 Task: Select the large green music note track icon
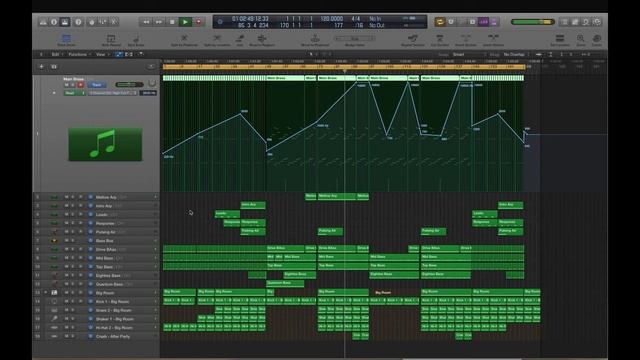(x=105, y=144)
